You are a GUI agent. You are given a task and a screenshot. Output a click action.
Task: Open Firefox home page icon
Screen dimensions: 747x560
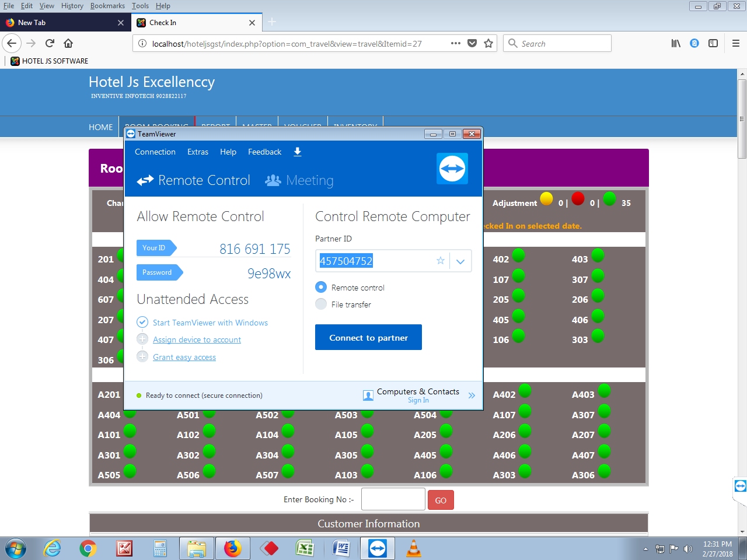pyautogui.click(x=68, y=43)
